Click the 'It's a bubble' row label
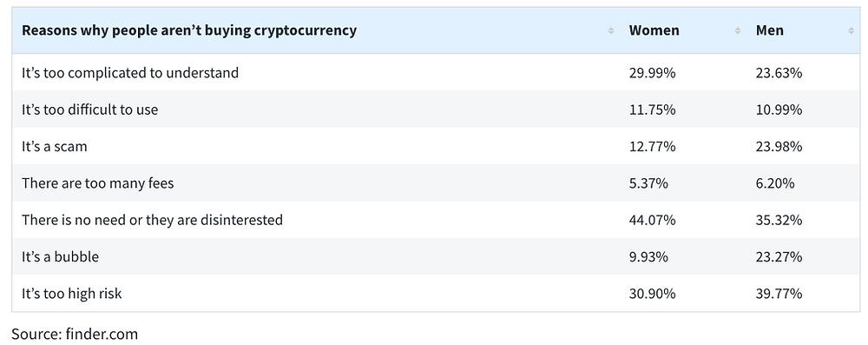 (61, 257)
